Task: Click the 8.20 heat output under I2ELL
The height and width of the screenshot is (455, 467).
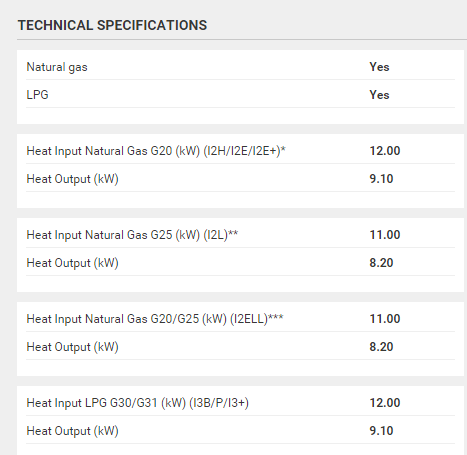Action: pos(381,347)
